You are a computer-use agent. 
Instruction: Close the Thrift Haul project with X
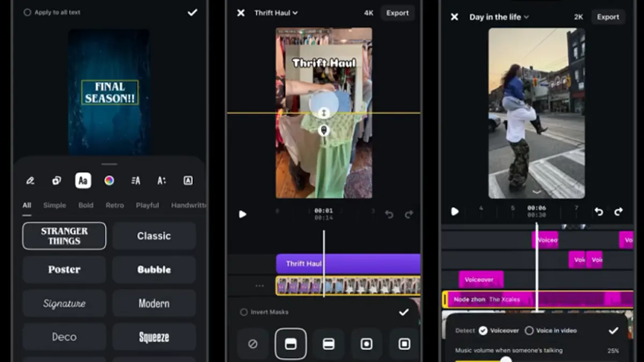pos(241,13)
